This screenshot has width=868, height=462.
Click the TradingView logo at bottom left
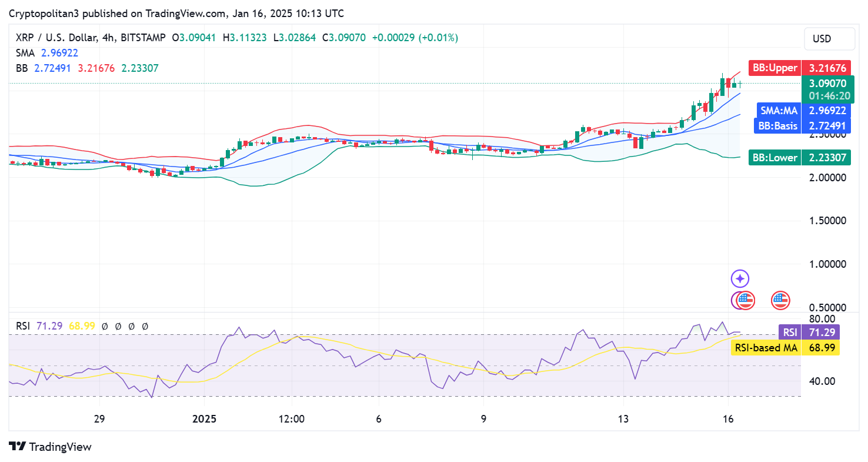(51, 447)
